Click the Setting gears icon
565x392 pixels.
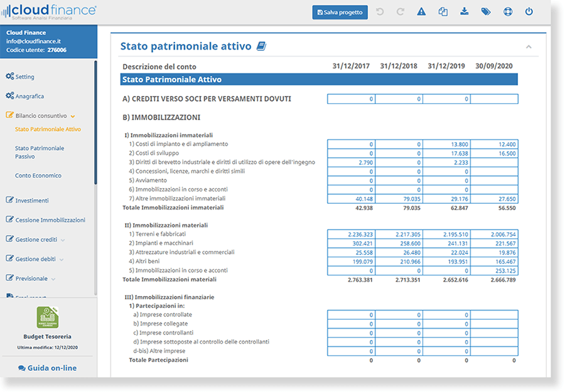coord(9,77)
